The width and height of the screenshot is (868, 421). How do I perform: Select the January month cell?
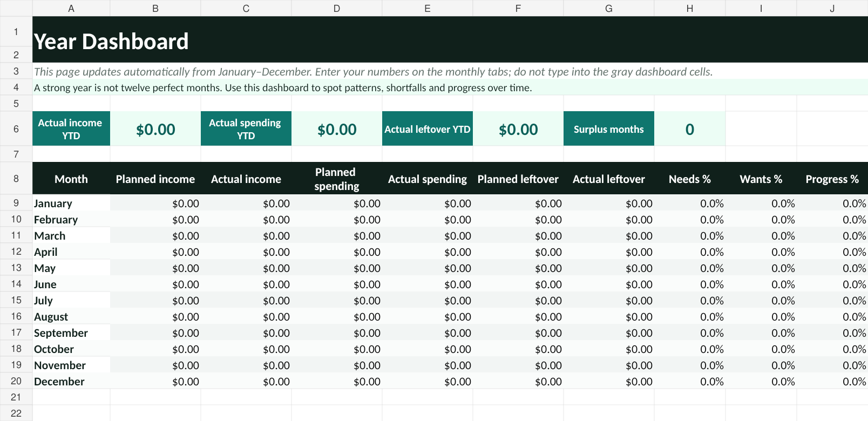point(71,203)
